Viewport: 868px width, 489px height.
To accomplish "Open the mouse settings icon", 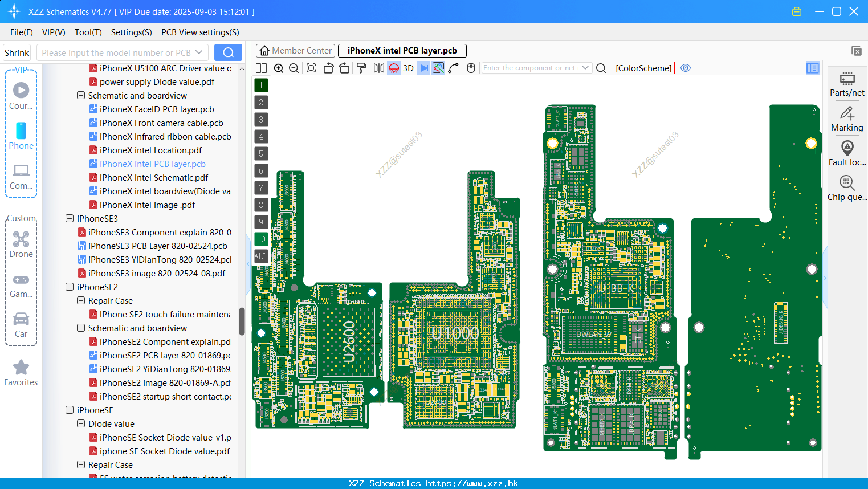I will pyautogui.click(x=471, y=68).
